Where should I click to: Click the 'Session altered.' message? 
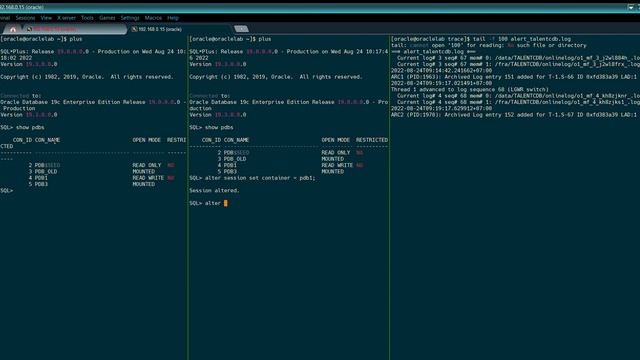(214, 191)
